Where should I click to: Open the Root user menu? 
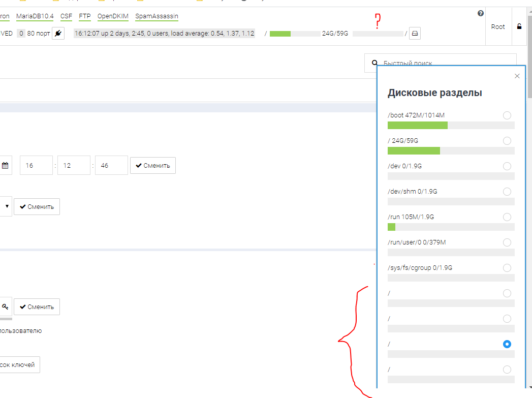pyautogui.click(x=498, y=26)
